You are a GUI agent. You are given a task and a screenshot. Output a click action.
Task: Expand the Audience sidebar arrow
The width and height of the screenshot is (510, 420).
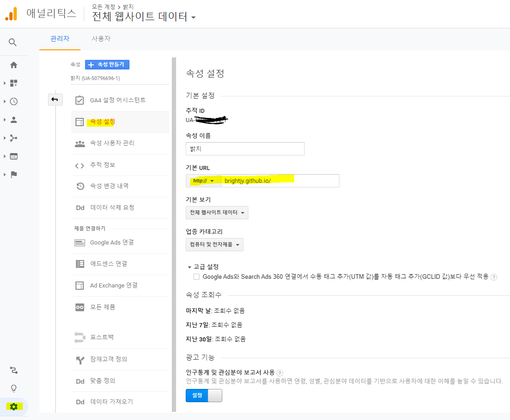tap(5, 120)
